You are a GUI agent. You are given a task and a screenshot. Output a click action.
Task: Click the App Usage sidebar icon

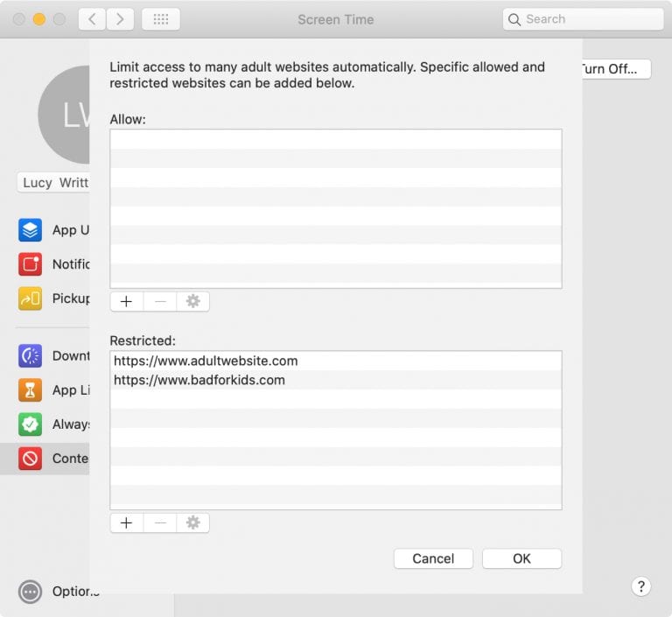(x=31, y=230)
